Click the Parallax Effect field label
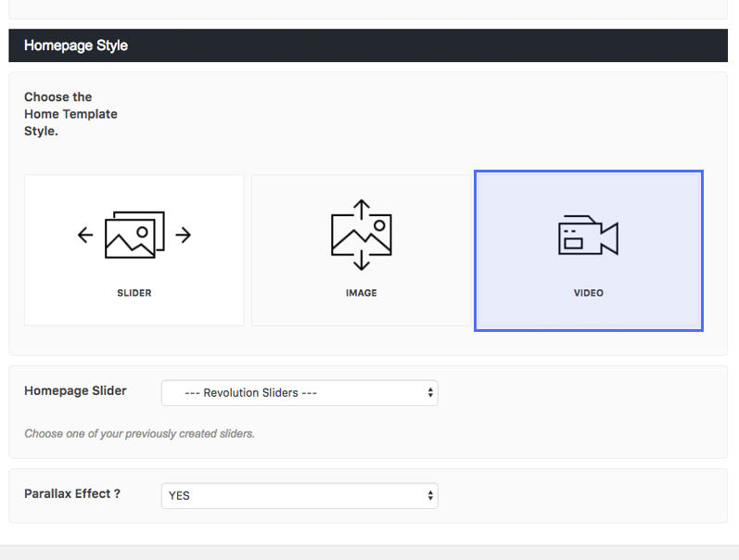Viewport: 739px width, 560px height. 72,493
